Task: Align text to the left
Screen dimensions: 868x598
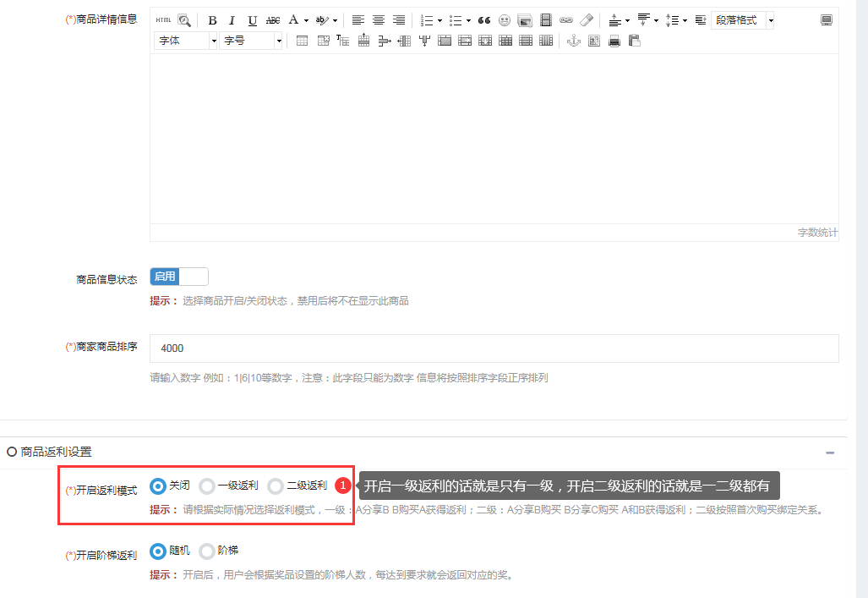Action: [x=358, y=20]
